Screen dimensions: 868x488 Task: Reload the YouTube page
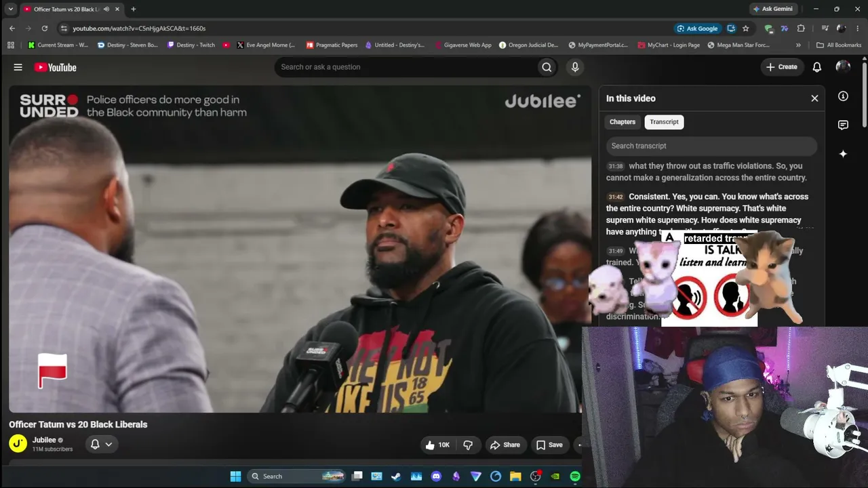[x=45, y=28]
